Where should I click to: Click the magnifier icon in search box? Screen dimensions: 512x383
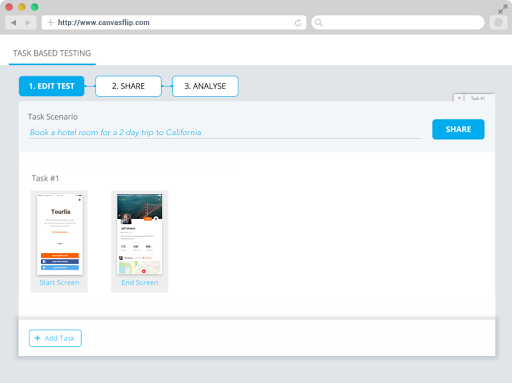point(319,23)
